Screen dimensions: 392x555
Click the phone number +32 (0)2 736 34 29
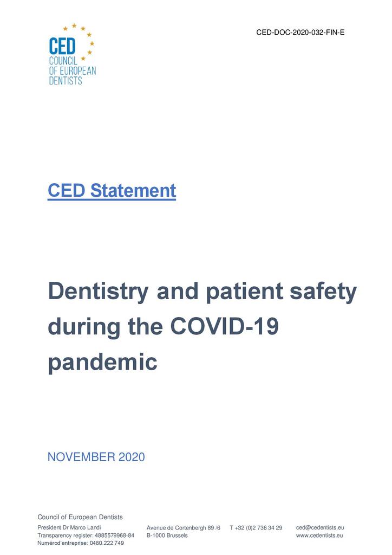coord(256,528)
